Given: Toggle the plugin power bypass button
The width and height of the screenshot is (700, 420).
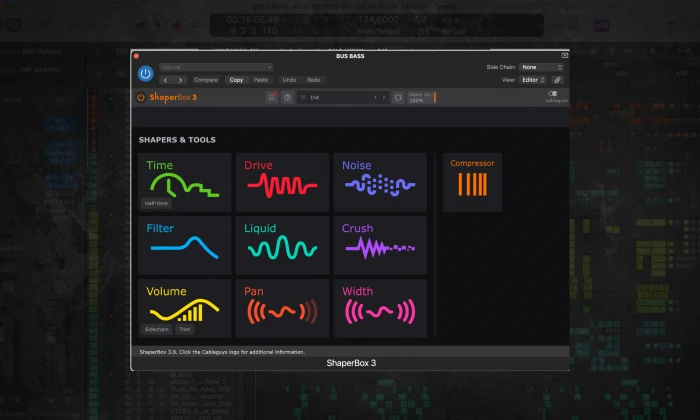Looking at the screenshot, I should (x=145, y=73).
